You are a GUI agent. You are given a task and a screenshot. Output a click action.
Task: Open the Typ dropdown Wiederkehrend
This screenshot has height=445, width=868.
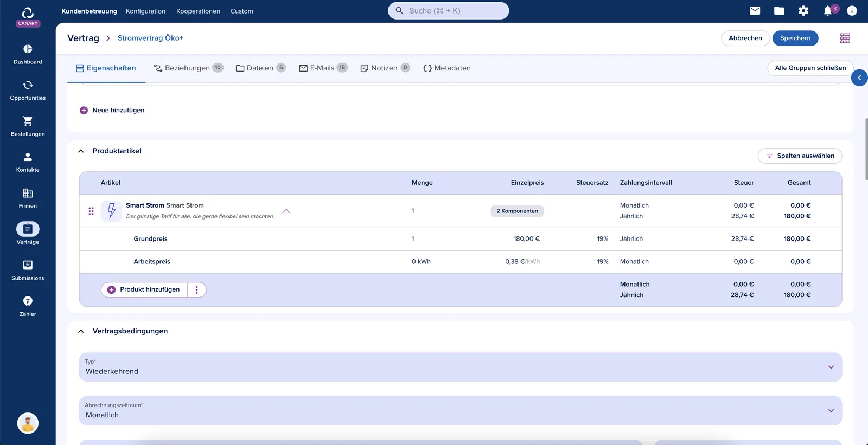click(460, 367)
